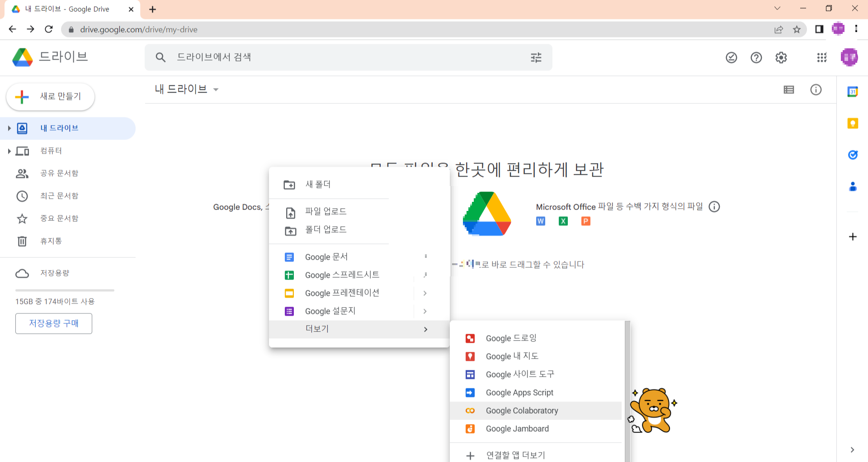Select Google 드로잉 from submenu
This screenshot has height=462, width=868.
pyautogui.click(x=536, y=338)
